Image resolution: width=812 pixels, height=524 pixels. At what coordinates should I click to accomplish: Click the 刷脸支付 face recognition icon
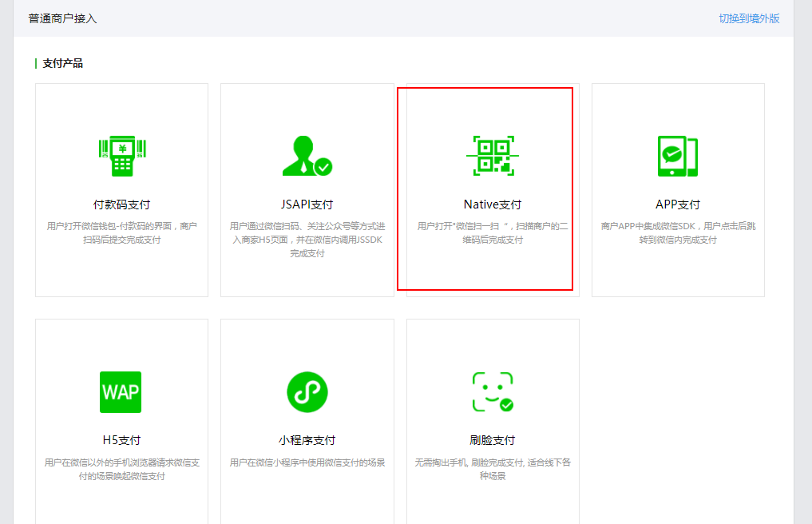(x=492, y=392)
